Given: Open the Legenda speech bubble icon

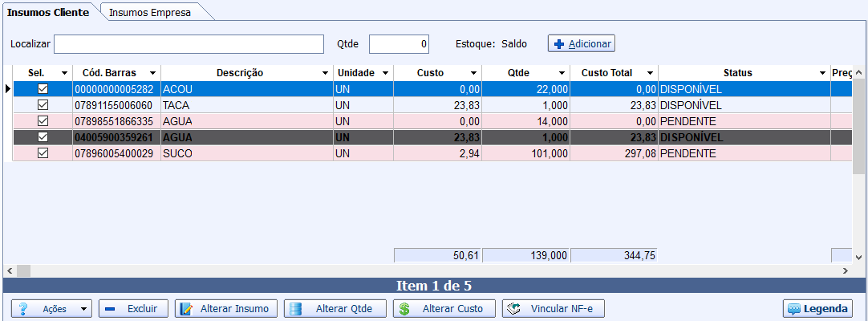Looking at the screenshot, I should (x=794, y=309).
